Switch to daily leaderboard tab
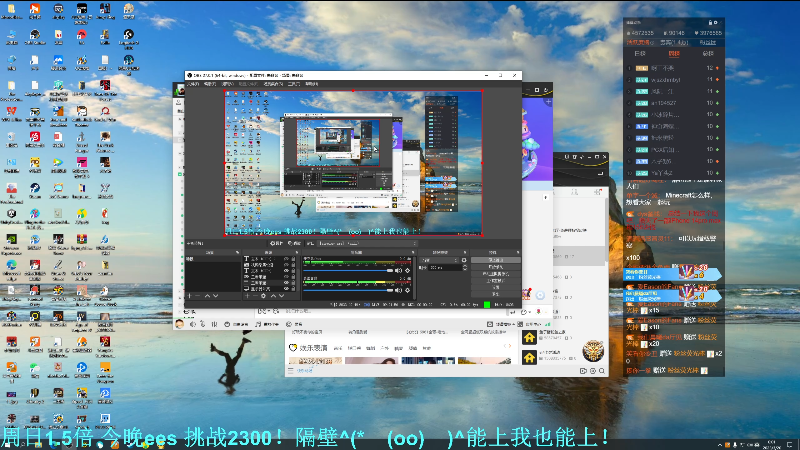The width and height of the screenshot is (800, 450). pyautogui.click(x=640, y=54)
